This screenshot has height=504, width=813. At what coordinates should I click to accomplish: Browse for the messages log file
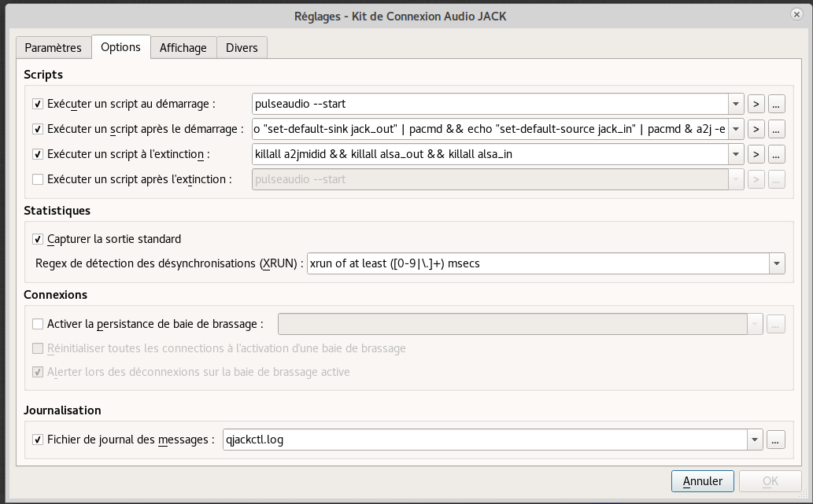click(776, 440)
